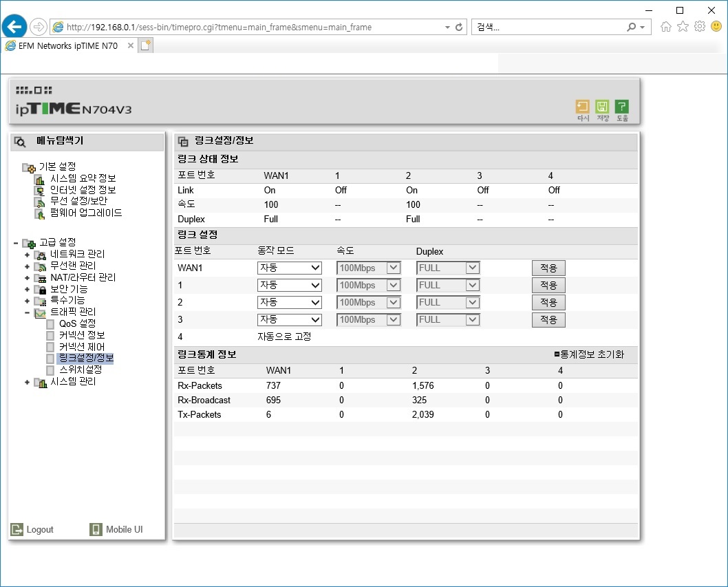
Task: Click the browser forward arrow button
Action: [39, 27]
